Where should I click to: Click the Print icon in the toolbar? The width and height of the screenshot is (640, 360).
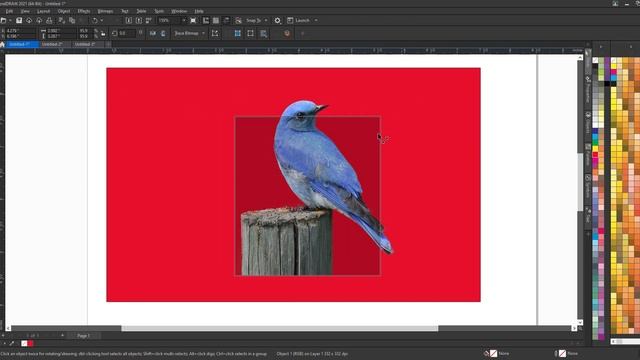click(49, 20)
